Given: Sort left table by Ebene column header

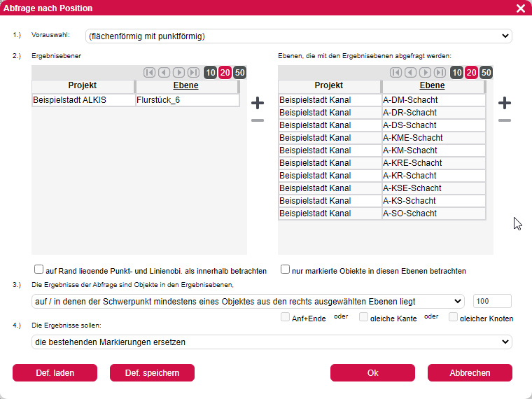Looking at the screenshot, I should pos(187,86).
